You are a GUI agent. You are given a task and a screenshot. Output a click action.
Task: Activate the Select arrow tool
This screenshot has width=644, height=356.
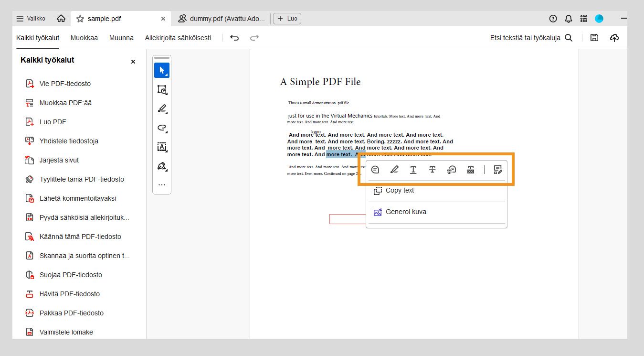point(162,70)
